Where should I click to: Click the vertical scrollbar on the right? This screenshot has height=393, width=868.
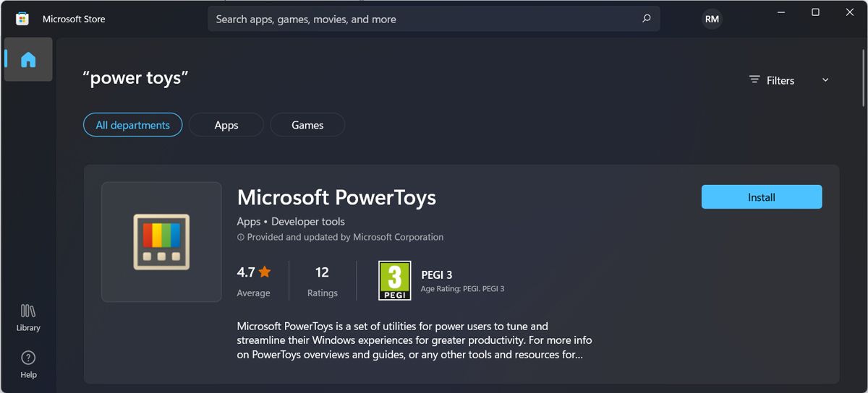tap(863, 79)
